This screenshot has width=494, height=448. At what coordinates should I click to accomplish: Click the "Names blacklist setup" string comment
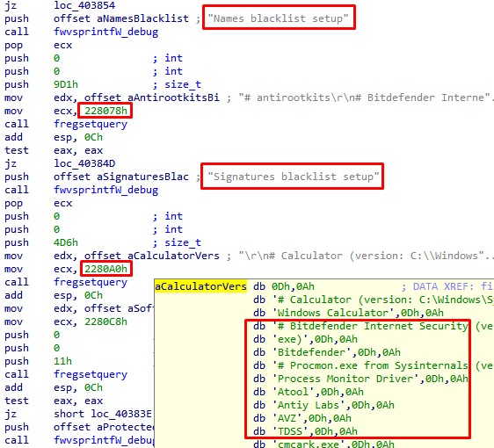tap(278, 18)
